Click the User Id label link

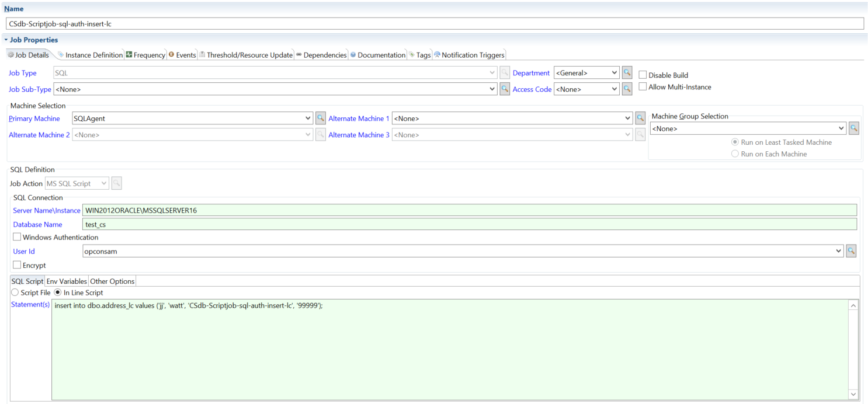coord(24,251)
